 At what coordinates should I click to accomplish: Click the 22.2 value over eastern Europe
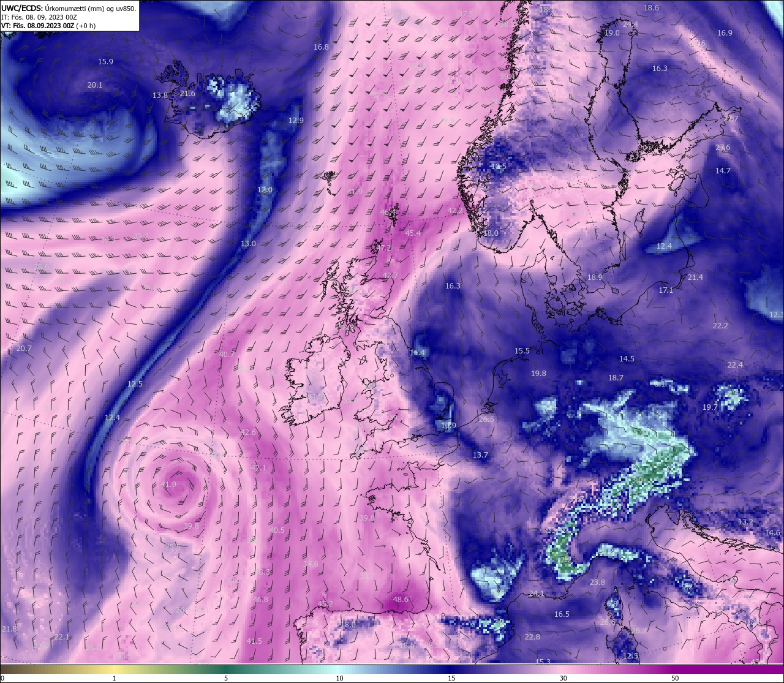(720, 326)
